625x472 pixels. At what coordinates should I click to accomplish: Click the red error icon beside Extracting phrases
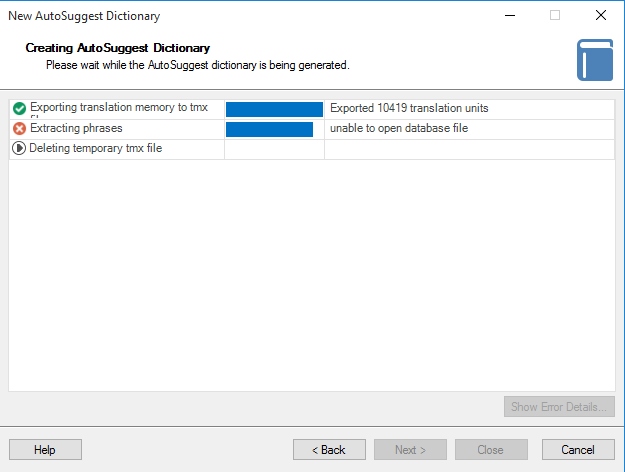tap(19, 128)
